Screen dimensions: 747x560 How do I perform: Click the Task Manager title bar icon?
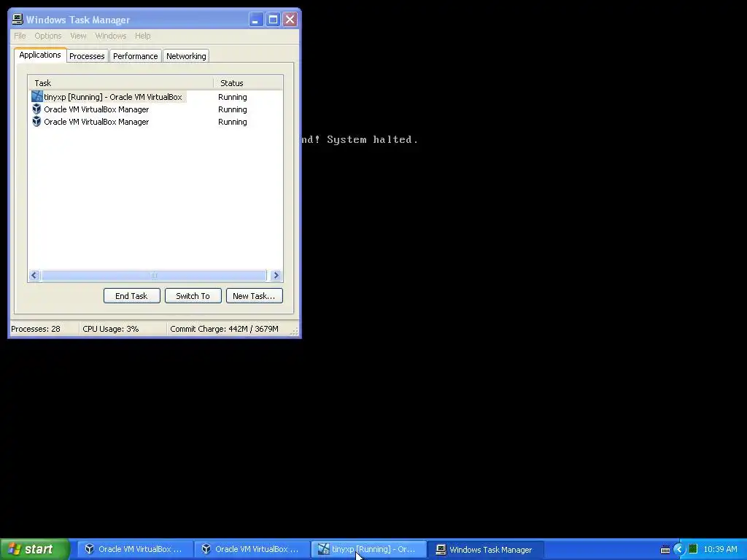(18, 20)
